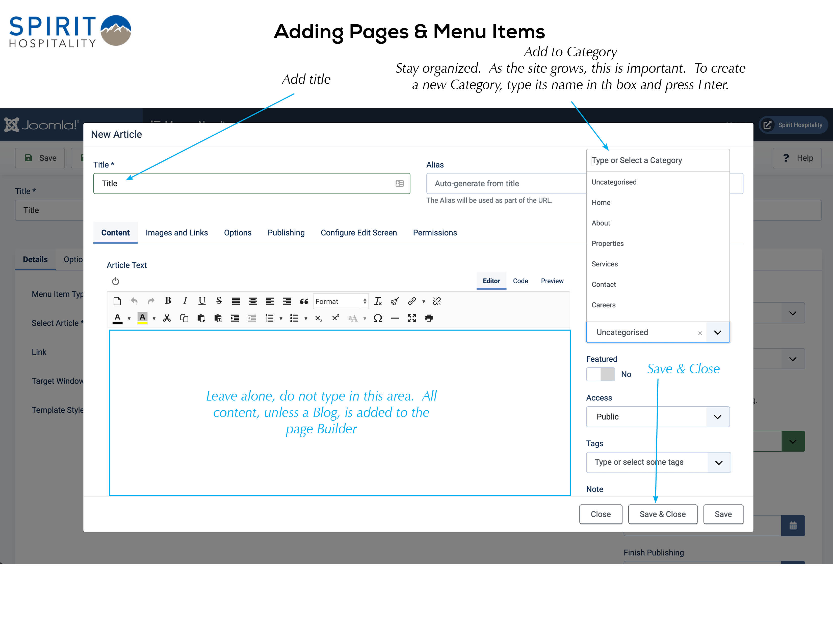Expand the Tags selection dropdown
The width and height of the screenshot is (833, 644).
(719, 462)
